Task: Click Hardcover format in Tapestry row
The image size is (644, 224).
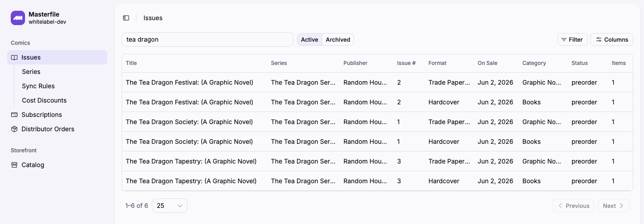Action: click(444, 181)
